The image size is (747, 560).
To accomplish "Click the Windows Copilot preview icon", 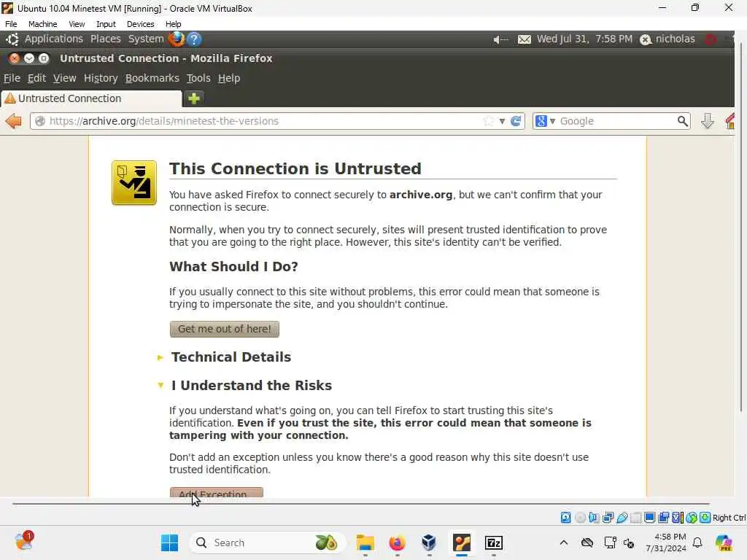I will coord(724,542).
